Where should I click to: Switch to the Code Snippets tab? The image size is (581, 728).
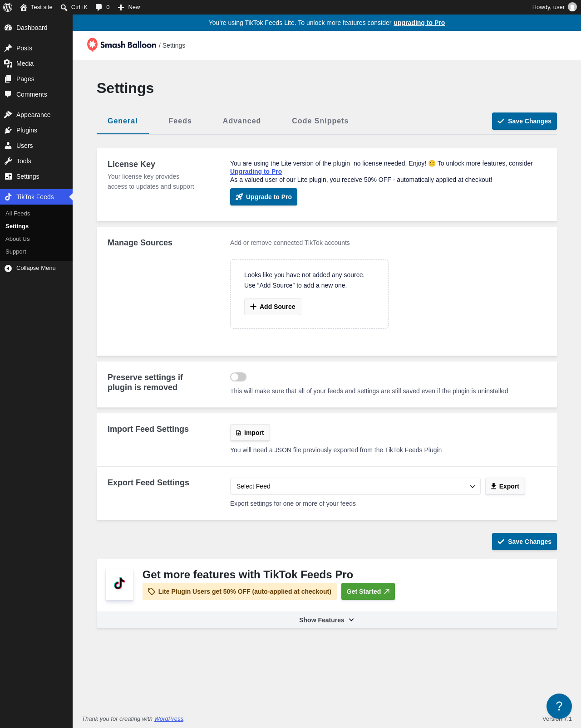(320, 121)
